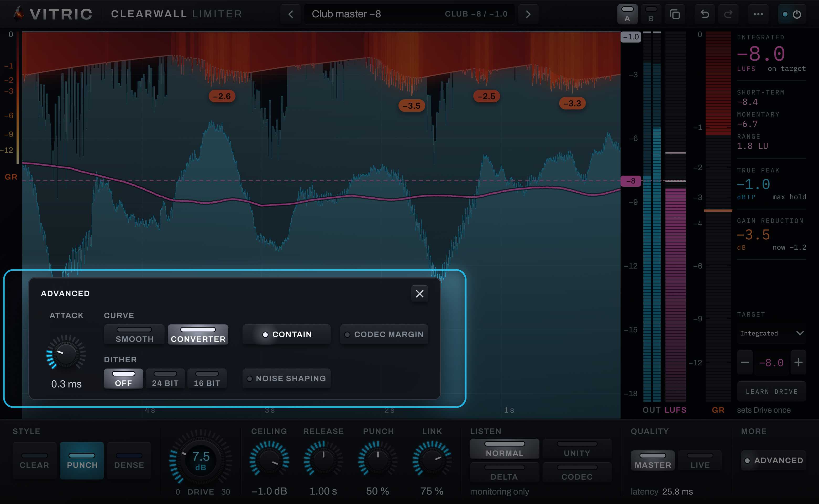Open the three-dots options menu

click(758, 14)
